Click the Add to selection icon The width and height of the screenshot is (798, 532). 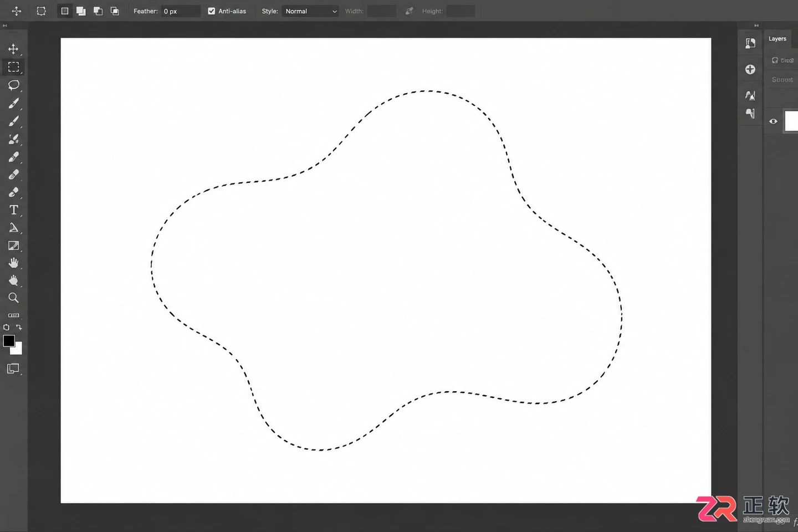[x=81, y=11]
